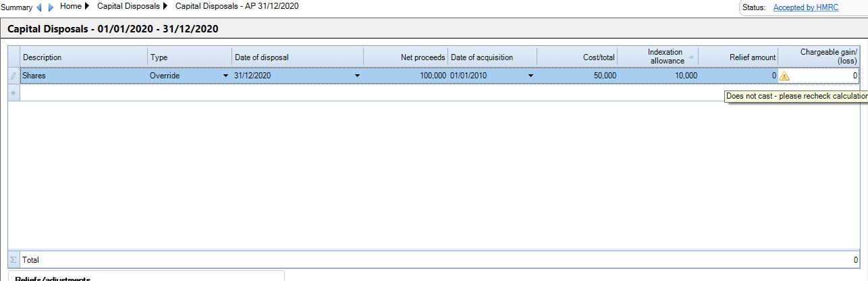Viewport: 868px width, 281px height.
Task: Click the sigma total row icon
Action: tap(13, 259)
